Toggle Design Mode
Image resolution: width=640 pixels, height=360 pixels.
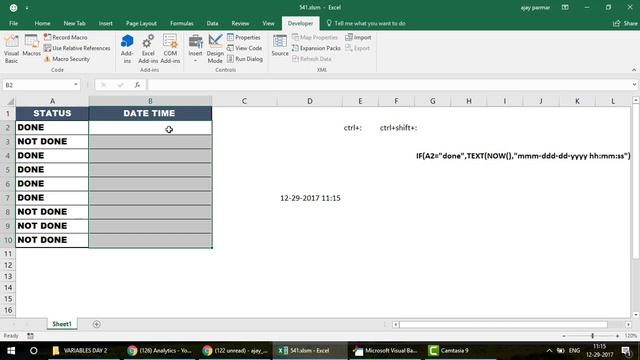pyautogui.click(x=215, y=49)
